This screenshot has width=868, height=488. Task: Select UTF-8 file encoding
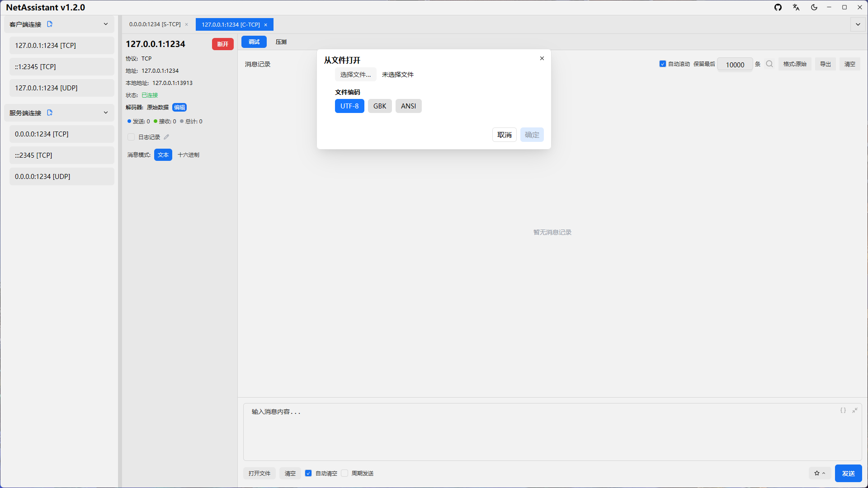[349, 106]
